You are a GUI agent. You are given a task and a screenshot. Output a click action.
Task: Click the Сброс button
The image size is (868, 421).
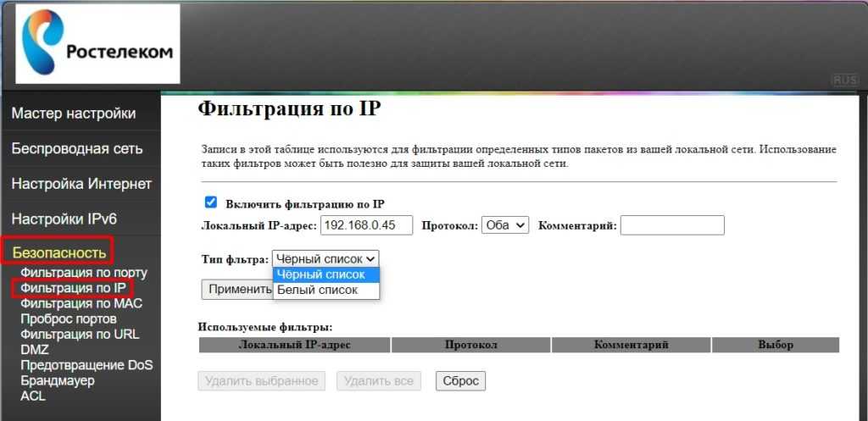(x=460, y=381)
